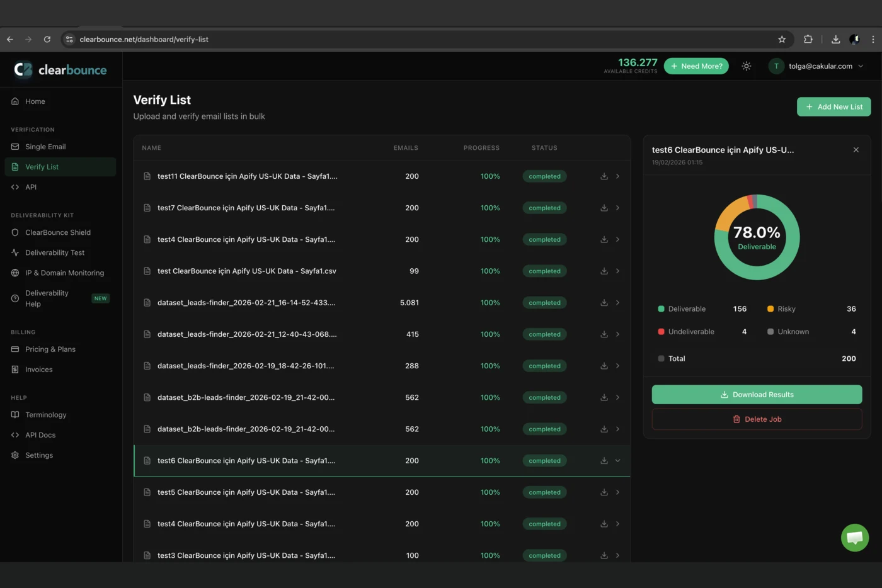Open Settings in sidebar
This screenshot has height=588, width=882.
point(60,455)
